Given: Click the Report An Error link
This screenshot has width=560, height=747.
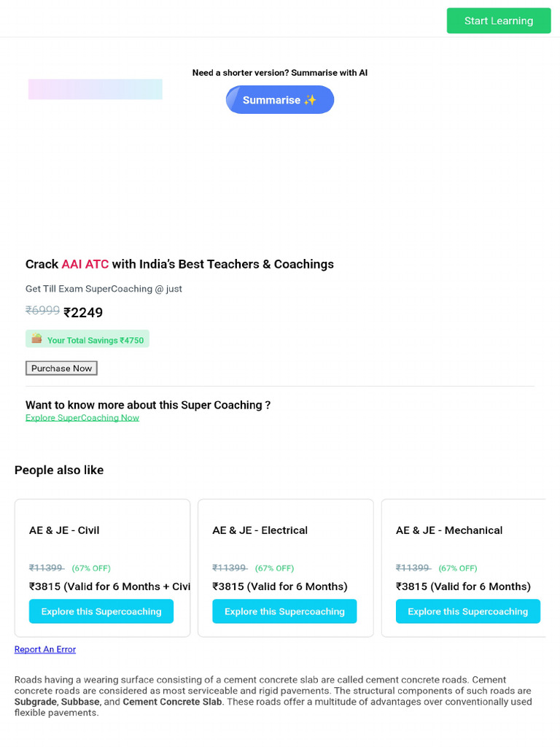Looking at the screenshot, I should click(x=45, y=649).
